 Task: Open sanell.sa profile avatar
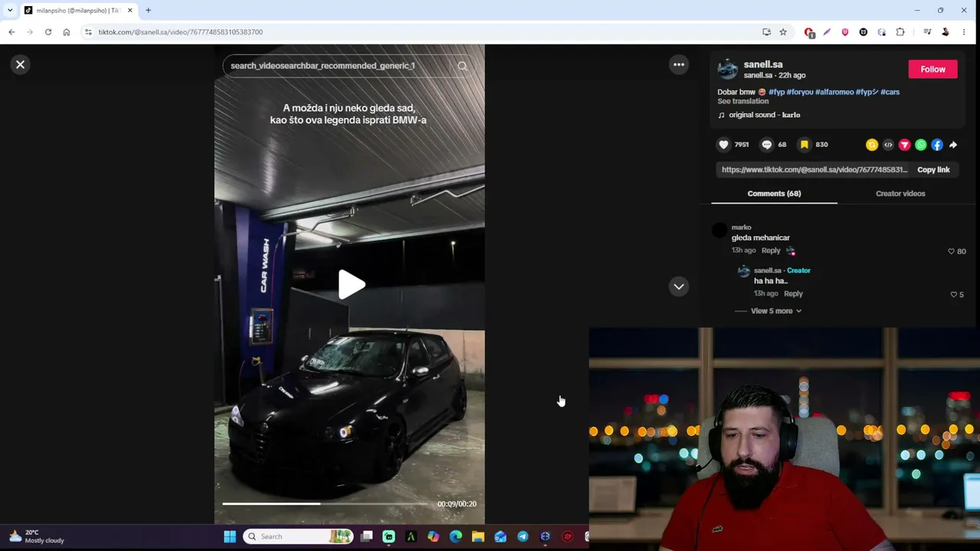tap(727, 70)
